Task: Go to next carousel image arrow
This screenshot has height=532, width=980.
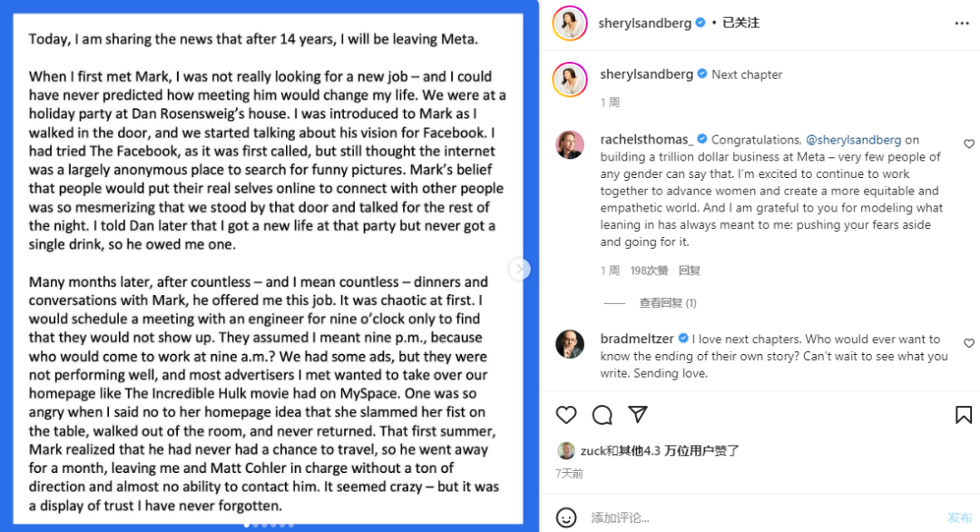Action: point(519,269)
